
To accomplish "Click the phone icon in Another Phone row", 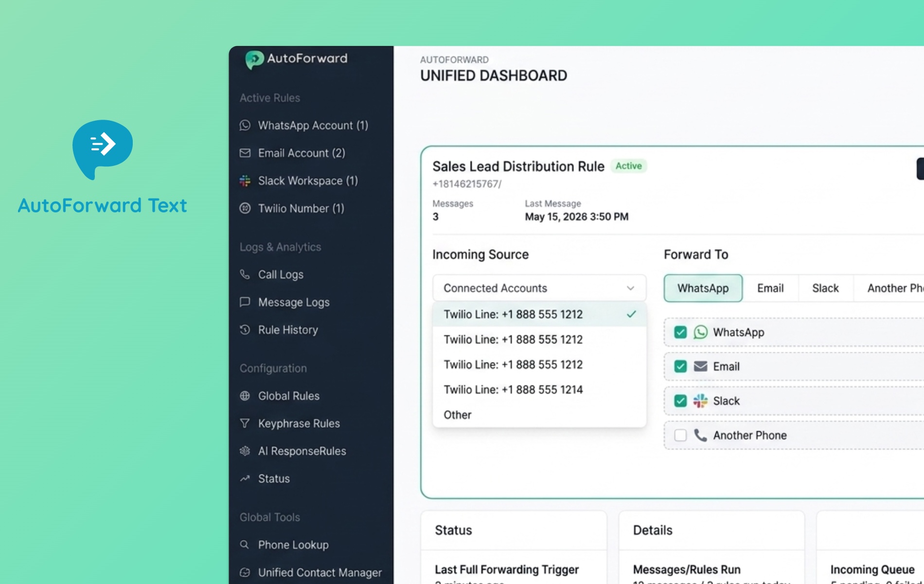I will (x=700, y=435).
